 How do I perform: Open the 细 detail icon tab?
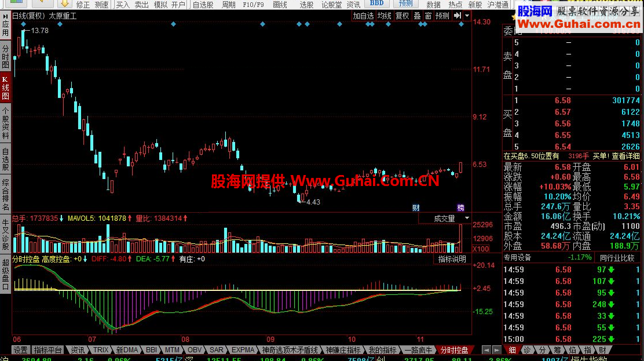tap(512, 350)
